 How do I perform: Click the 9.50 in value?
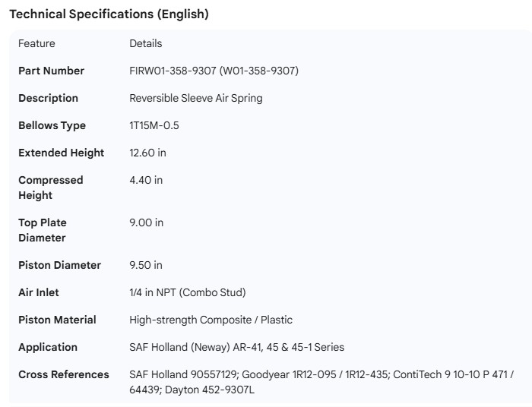coord(146,265)
